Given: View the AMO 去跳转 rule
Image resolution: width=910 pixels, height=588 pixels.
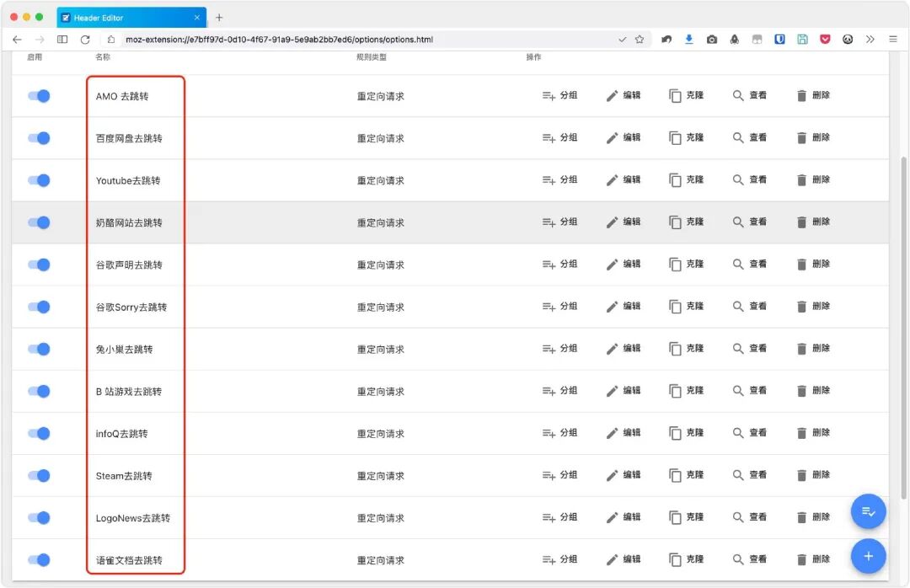Looking at the screenshot, I should (750, 95).
